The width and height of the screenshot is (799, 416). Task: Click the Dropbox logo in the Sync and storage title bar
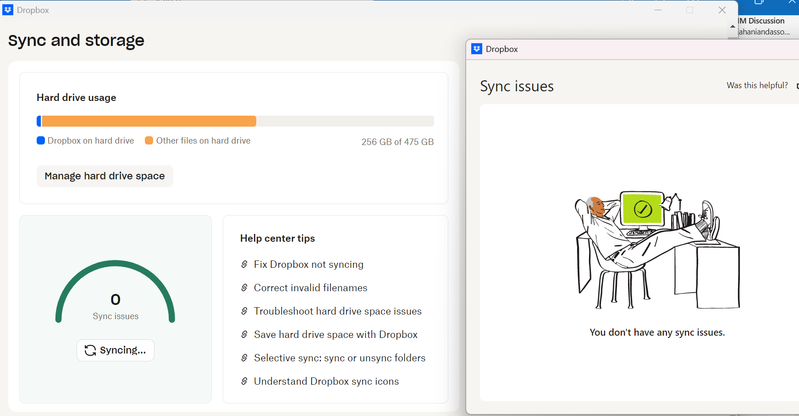tap(8, 11)
